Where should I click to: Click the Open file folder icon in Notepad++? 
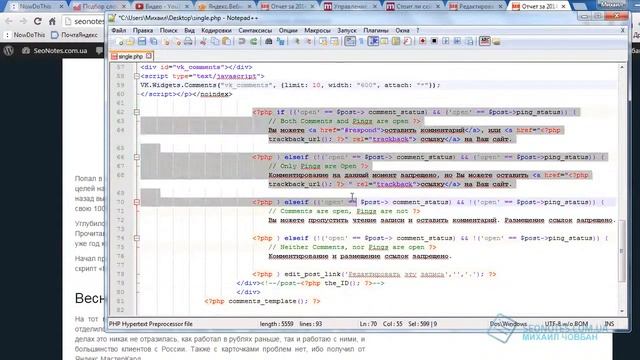coord(130,42)
